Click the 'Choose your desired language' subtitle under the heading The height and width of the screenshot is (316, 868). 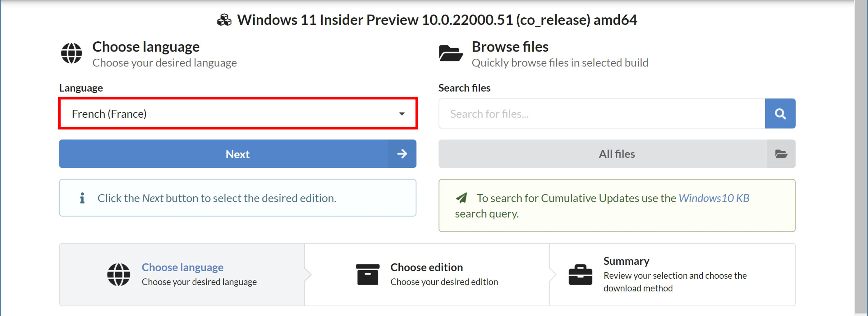tap(164, 63)
